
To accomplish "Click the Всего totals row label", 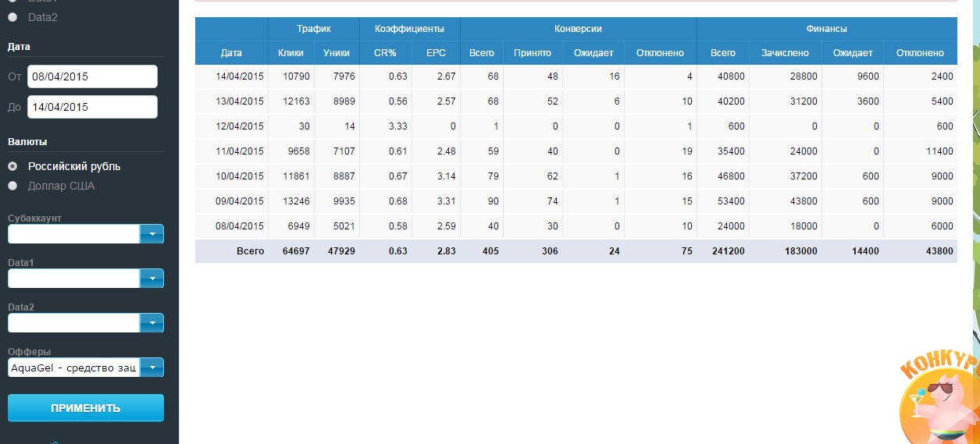I will point(251,251).
